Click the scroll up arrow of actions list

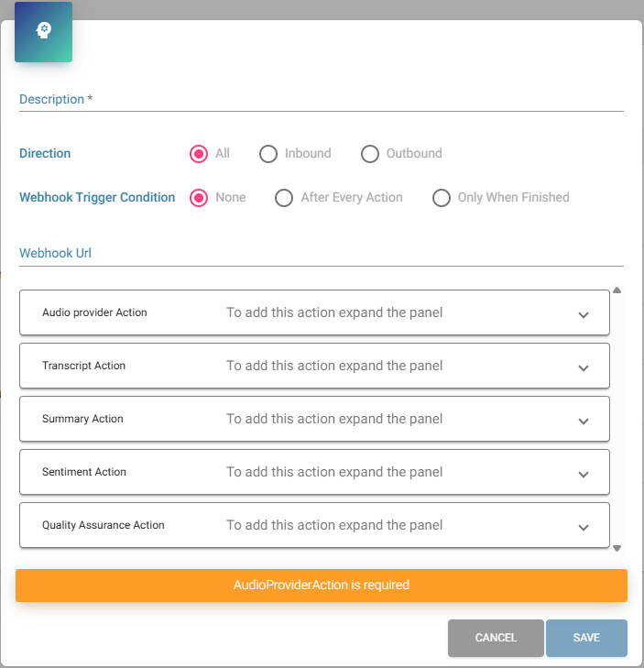617,290
